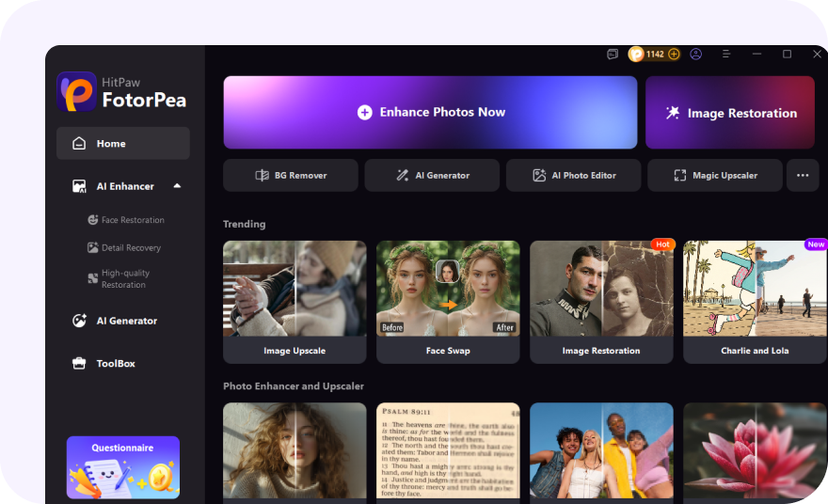Click the coin balance 1142 icon
Viewport: 828px width, 504px height.
(636, 54)
